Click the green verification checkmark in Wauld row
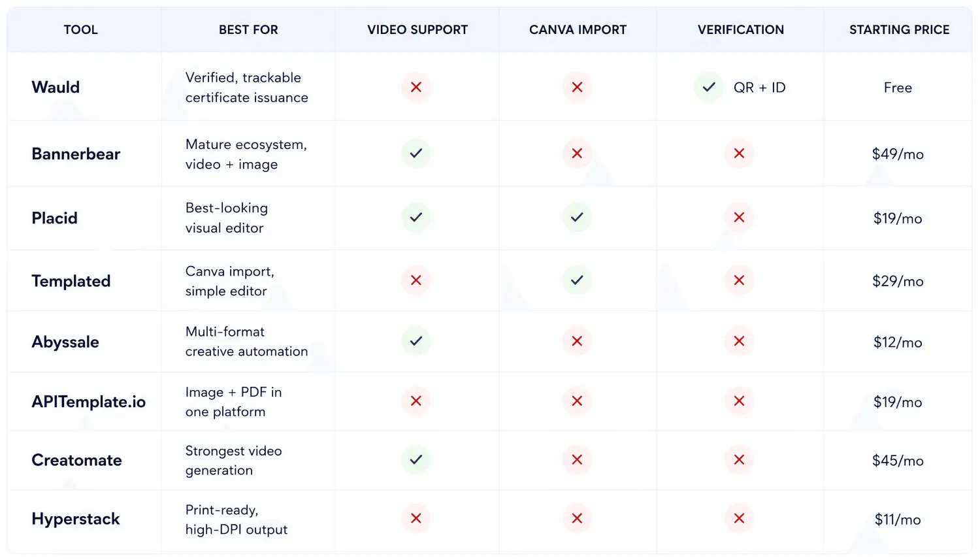Viewport: 980px width, 560px height. [709, 87]
